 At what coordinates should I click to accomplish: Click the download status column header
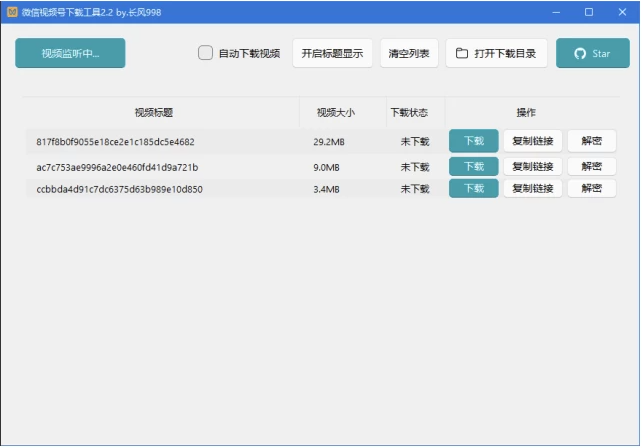pyautogui.click(x=408, y=113)
